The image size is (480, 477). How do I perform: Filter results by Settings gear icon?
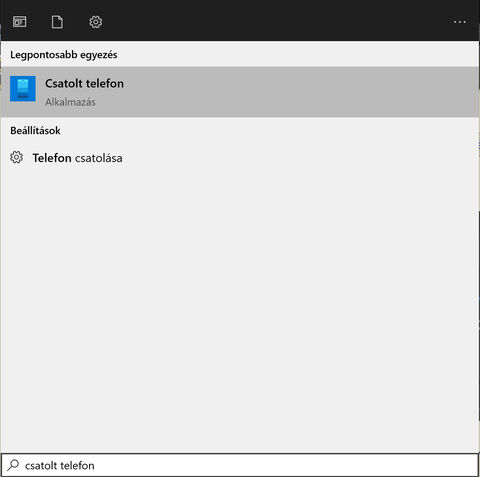point(96,22)
